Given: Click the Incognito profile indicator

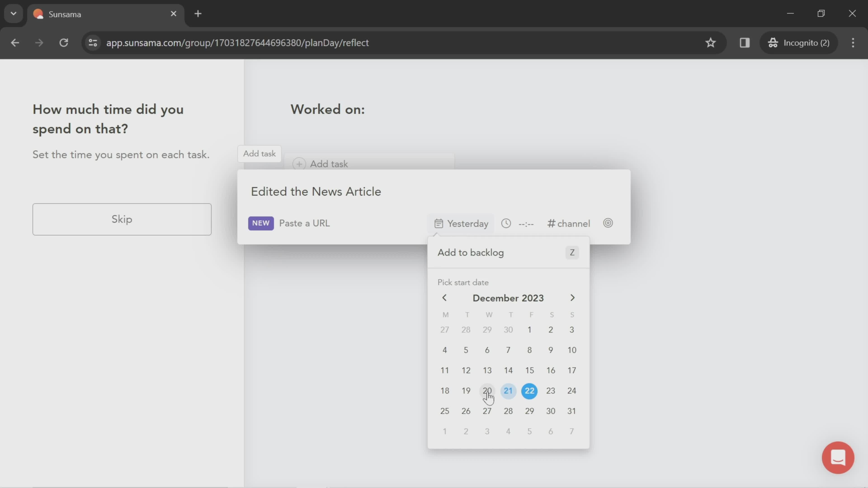Looking at the screenshot, I should 799,43.
